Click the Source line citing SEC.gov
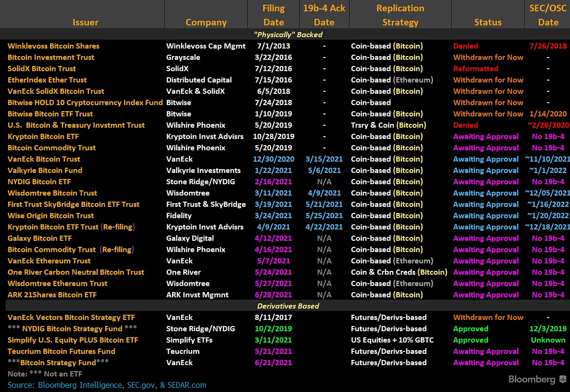The width and height of the screenshot is (570, 392). tap(107, 385)
